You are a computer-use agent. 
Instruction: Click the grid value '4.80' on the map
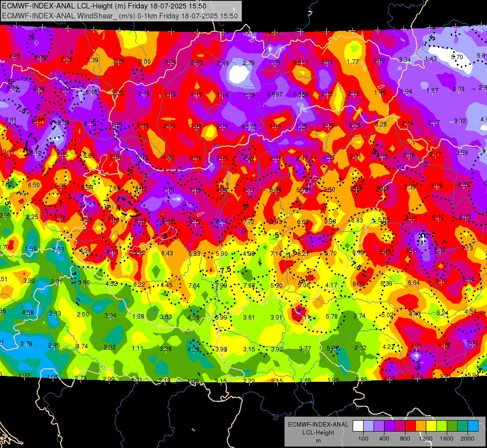14,57
